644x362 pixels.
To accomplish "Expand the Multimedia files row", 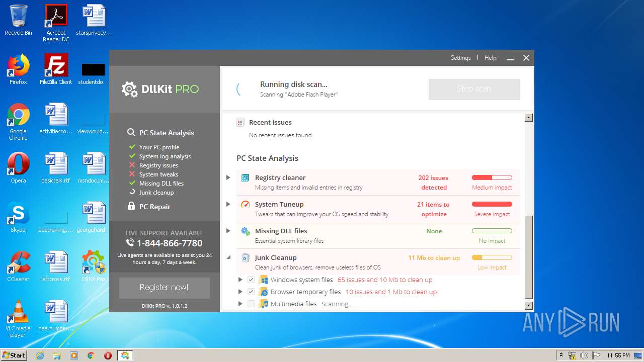I will [240, 304].
